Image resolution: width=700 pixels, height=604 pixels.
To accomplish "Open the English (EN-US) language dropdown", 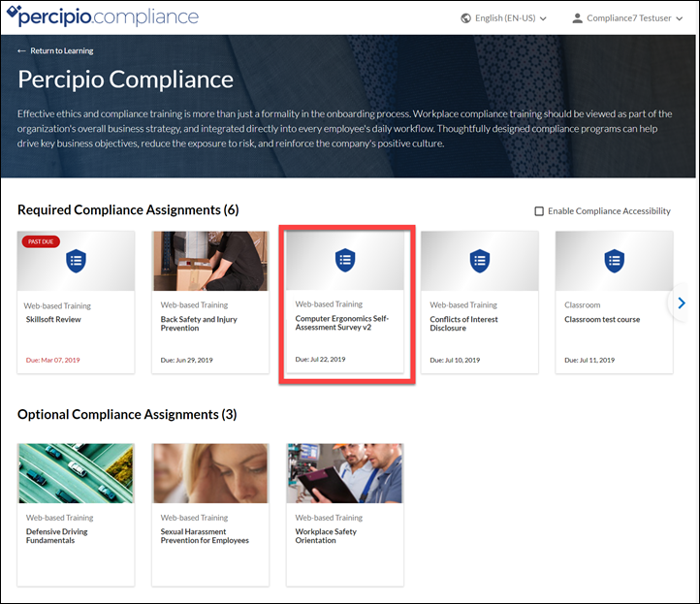I will tap(503, 18).
